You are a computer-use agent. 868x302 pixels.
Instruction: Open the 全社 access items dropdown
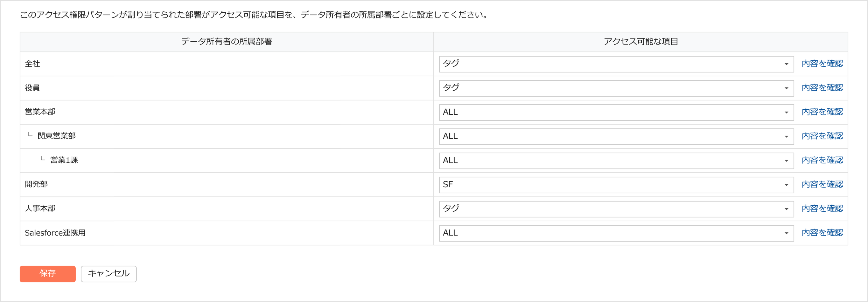[x=616, y=64]
